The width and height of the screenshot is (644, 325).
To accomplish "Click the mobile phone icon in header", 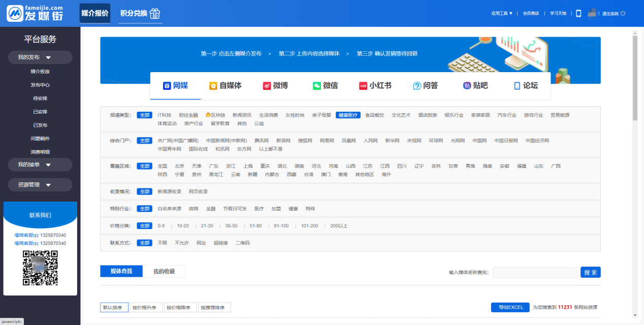I will coord(578,13).
